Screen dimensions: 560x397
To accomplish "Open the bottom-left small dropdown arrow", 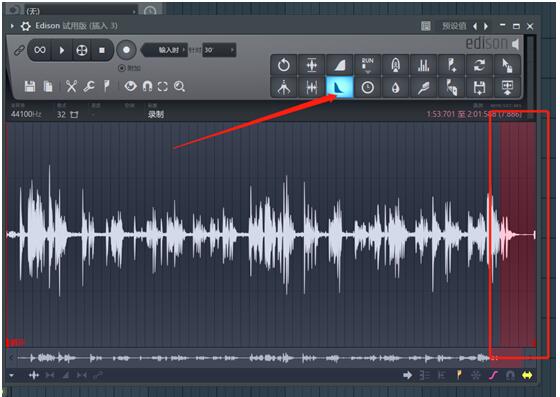I will (x=12, y=375).
